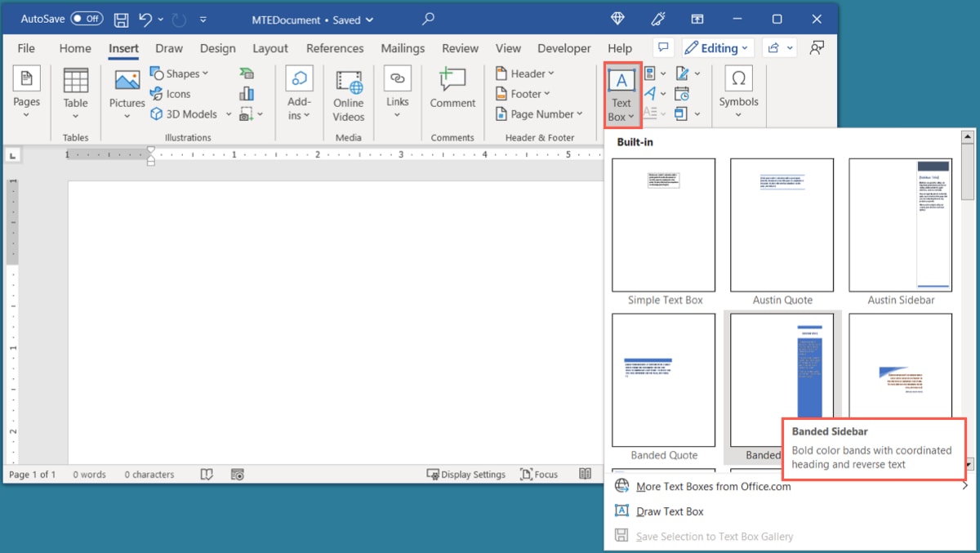Open the Mailings tab
Viewport: 980px width, 553px height.
coord(403,48)
